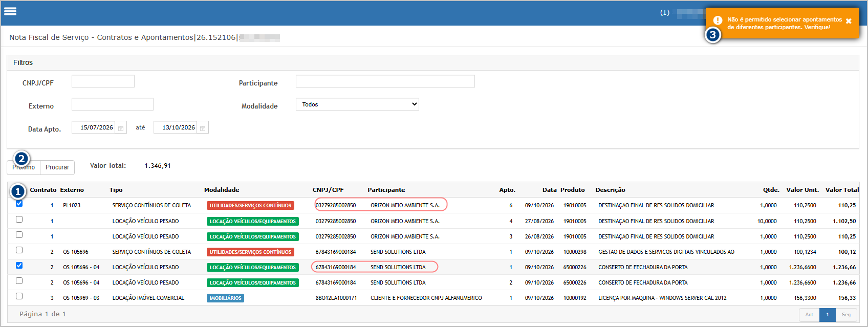The height and width of the screenshot is (327, 868).
Task: Click the PL1023 external code cell
Action: (72, 205)
